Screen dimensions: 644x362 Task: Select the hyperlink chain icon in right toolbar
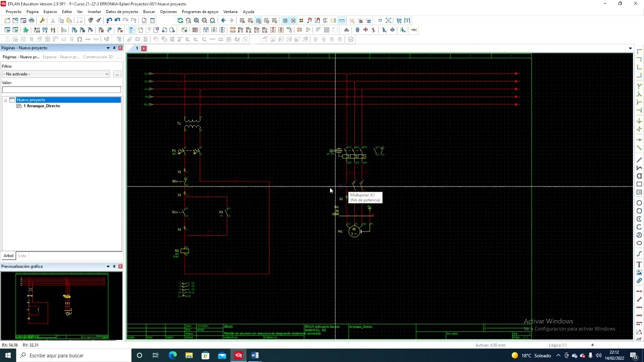pyautogui.click(x=639, y=281)
